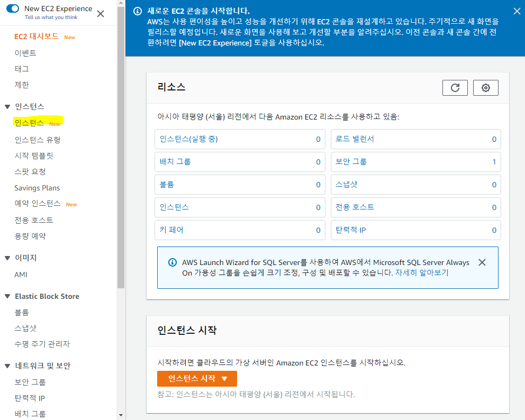Open 보안 그룹 in sidebar
The image size is (525, 420).
click(30, 382)
